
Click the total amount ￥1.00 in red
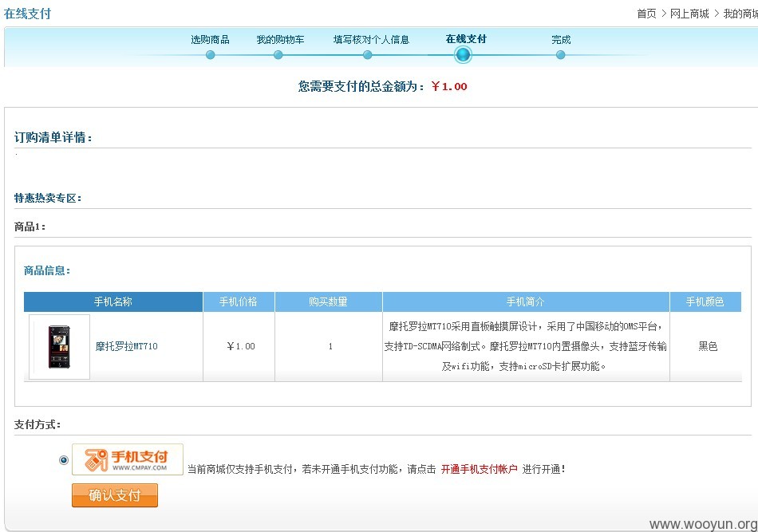point(449,86)
